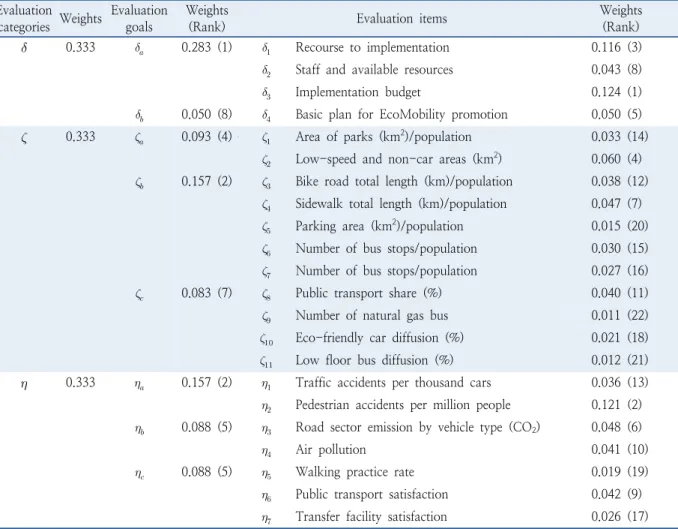Click weight value '0.040 (11)'

(x=620, y=293)
